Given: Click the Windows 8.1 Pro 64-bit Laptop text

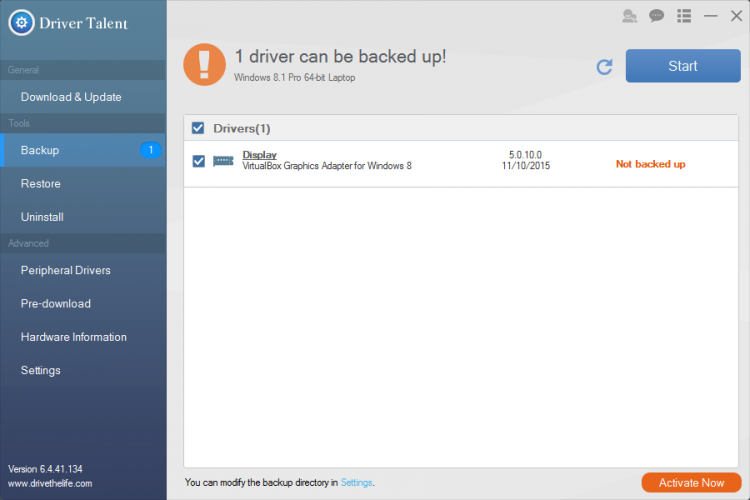Looking at the screenshot, I should [x=295, y=78].
